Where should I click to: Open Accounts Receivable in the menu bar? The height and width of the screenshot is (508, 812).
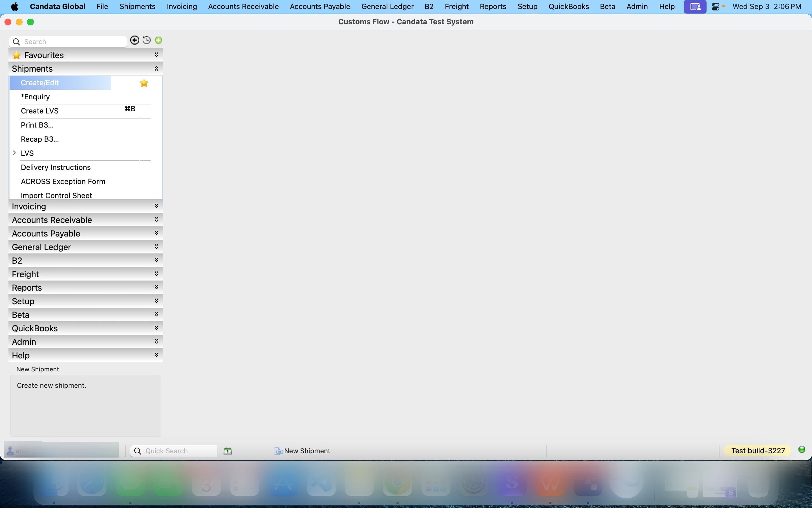(243, 7)
